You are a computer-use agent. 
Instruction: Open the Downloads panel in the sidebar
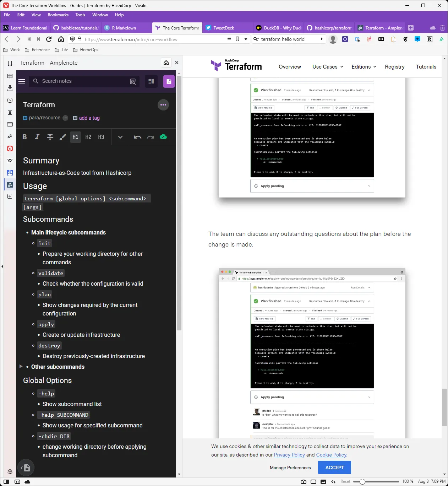(10, 88)
